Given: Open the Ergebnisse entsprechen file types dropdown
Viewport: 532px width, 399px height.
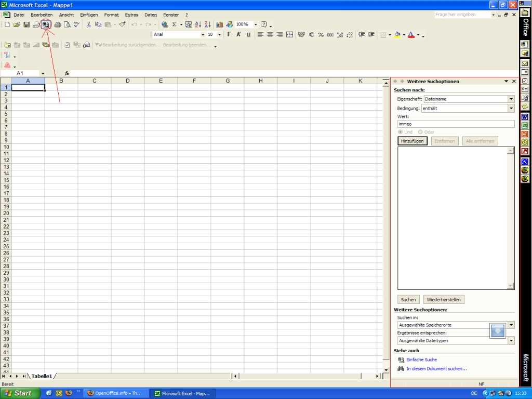Looking at the screenshot, I should [511, 341].
